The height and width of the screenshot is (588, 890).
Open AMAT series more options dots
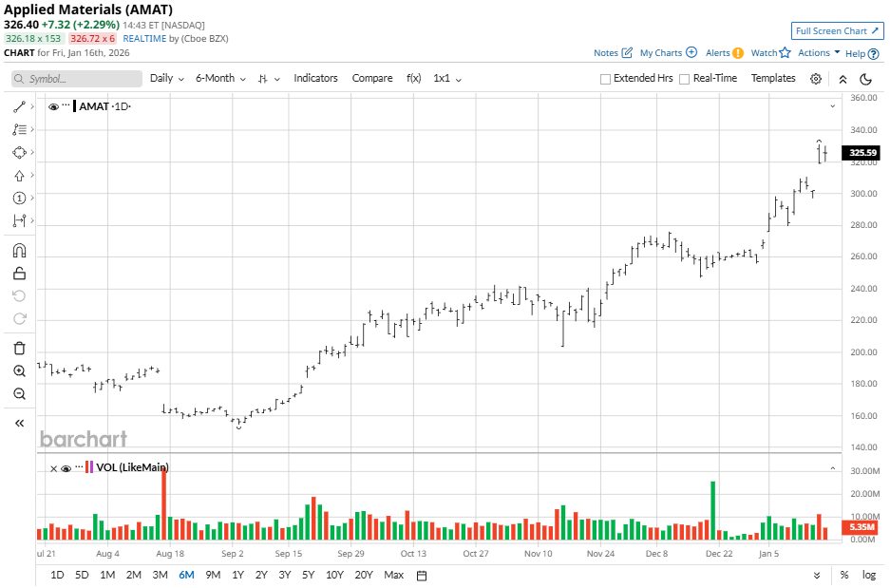(x=66, y=105)
